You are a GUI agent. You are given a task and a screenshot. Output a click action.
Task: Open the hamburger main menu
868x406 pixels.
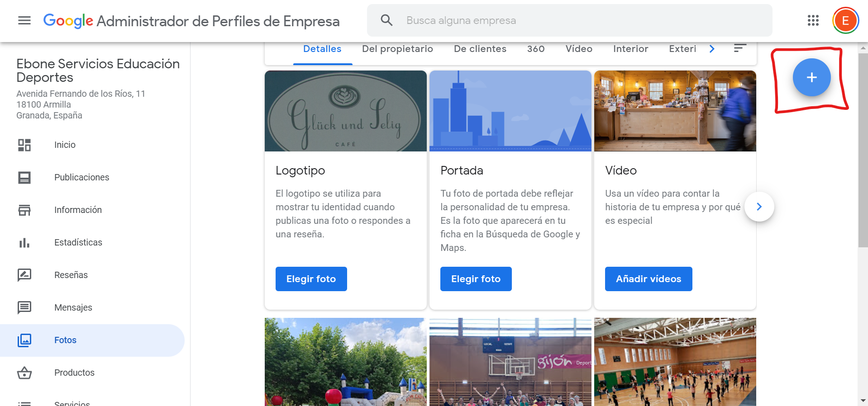[x=24, y=21]
